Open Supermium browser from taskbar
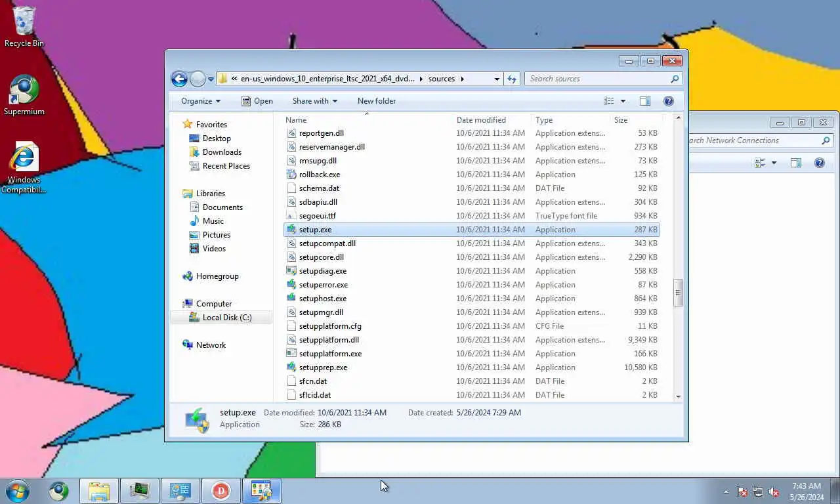This screenshot has width=840, height=504. [58, 491]
